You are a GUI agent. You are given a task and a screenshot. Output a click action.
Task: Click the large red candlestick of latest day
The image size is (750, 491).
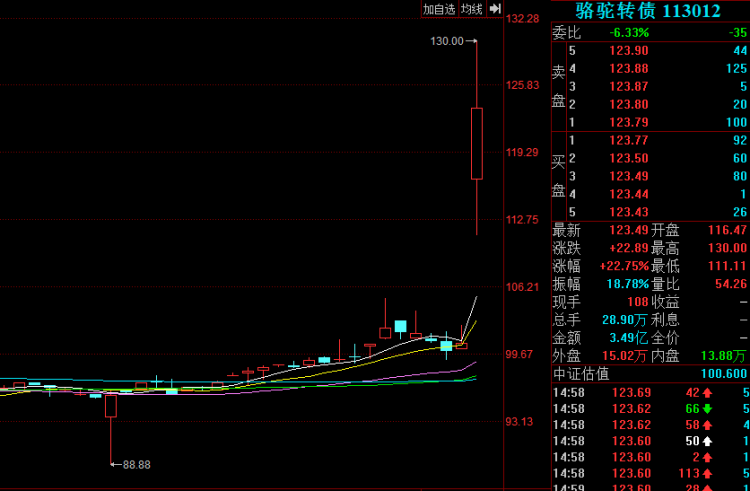pyautogui.click(x=477, y=143)
